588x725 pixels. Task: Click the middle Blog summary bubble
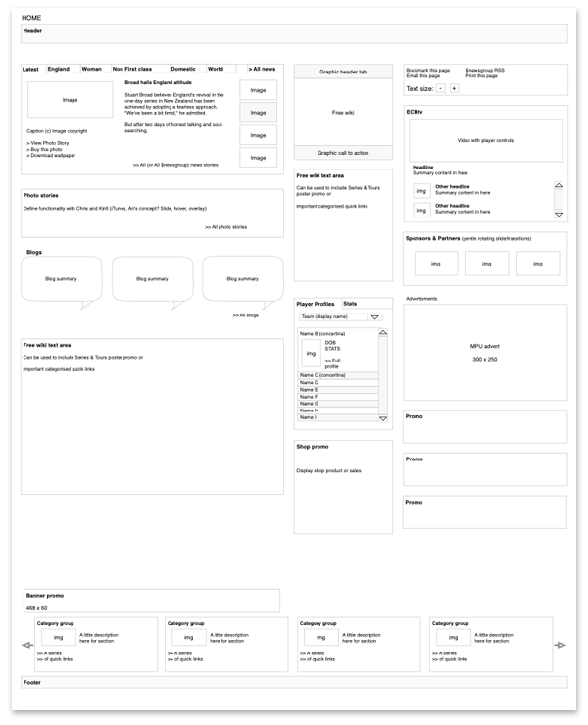click(152, 279)
